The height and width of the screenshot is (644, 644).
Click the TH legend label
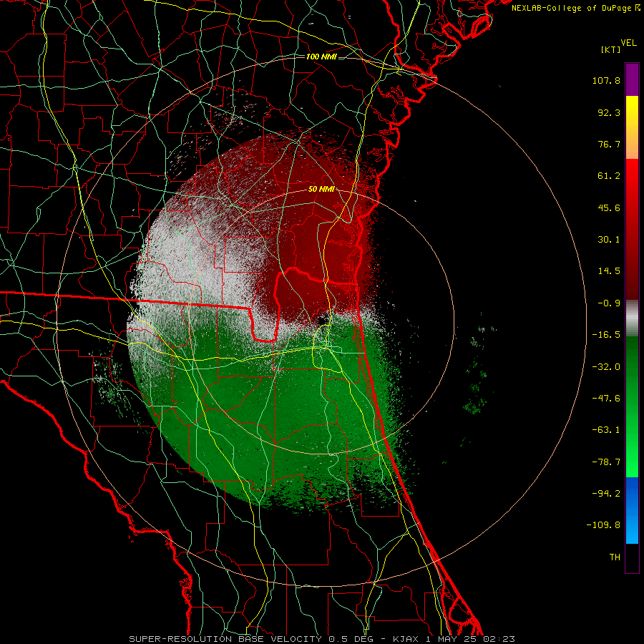click(x=615, y=557)
